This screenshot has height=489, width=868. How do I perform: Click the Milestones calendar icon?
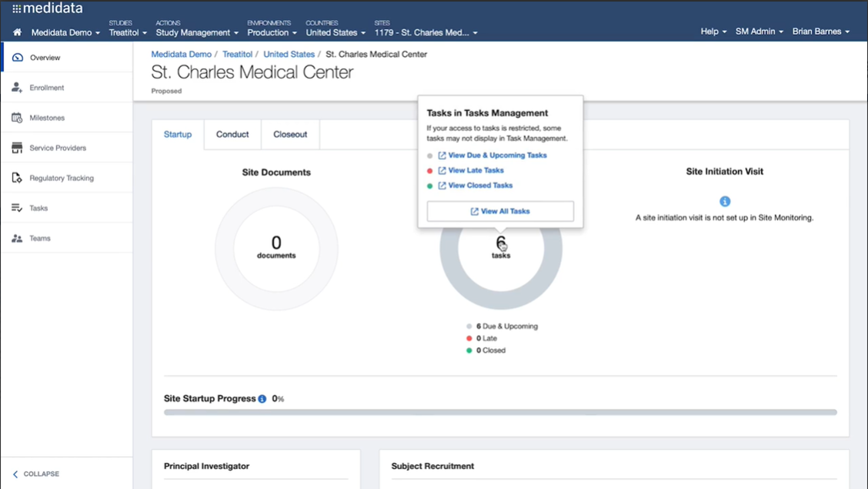(x=17, y=117)
